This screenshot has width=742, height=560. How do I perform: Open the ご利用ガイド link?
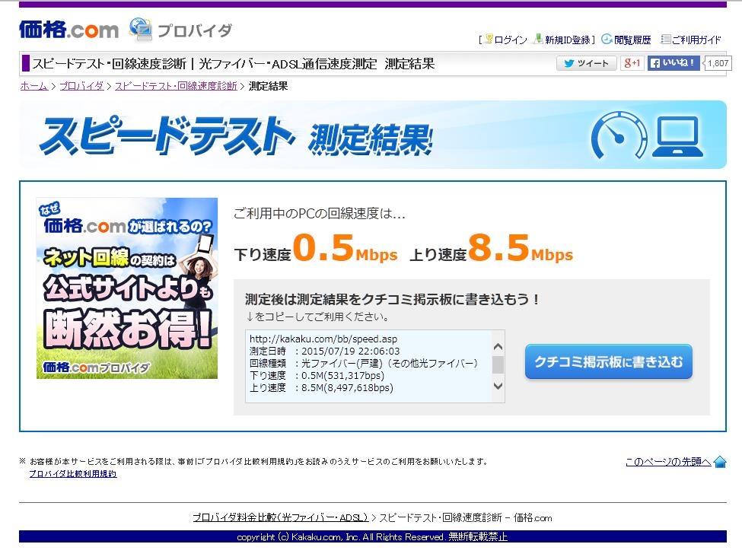pyautogui.click(x=696, y=40)
